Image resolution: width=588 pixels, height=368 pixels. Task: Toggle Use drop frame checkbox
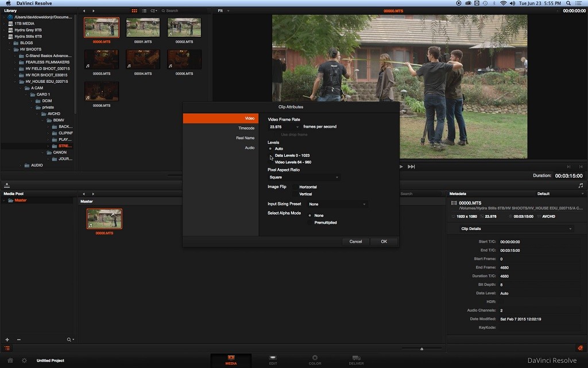coord(277,135)
